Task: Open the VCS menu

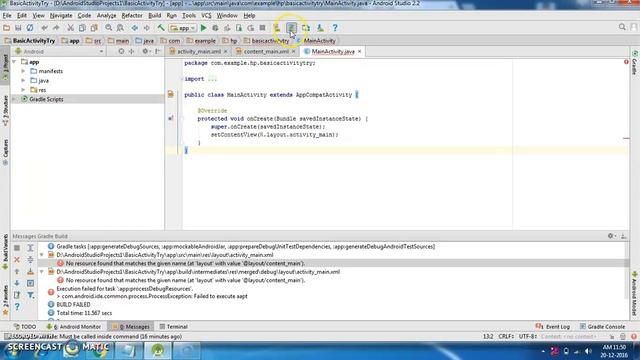Action: (206, 16)
